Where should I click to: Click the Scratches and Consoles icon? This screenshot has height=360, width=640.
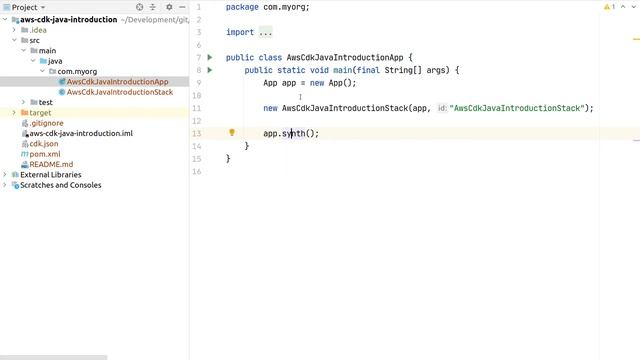15,185
